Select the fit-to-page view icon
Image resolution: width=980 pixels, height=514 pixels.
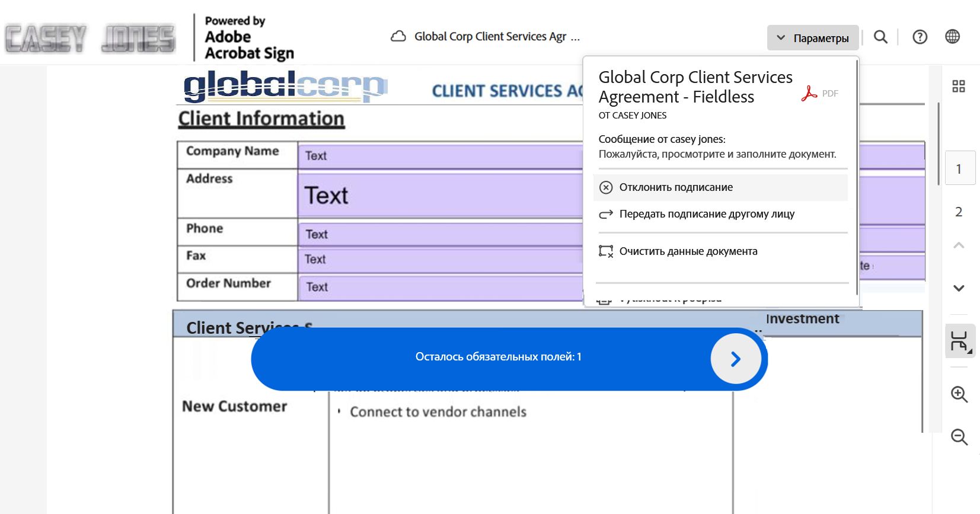click(960, 341)
